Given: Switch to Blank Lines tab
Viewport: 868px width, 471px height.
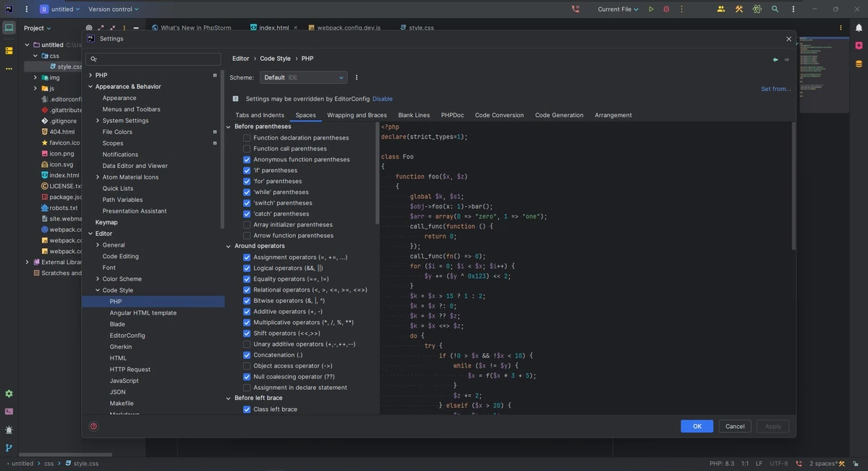Looking at the screenshot, I should point(414,115).
